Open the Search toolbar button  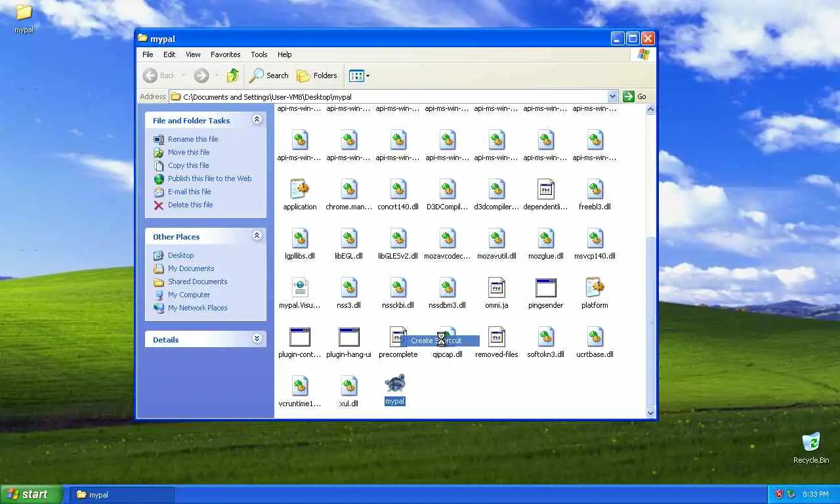[x=269, y=75]
